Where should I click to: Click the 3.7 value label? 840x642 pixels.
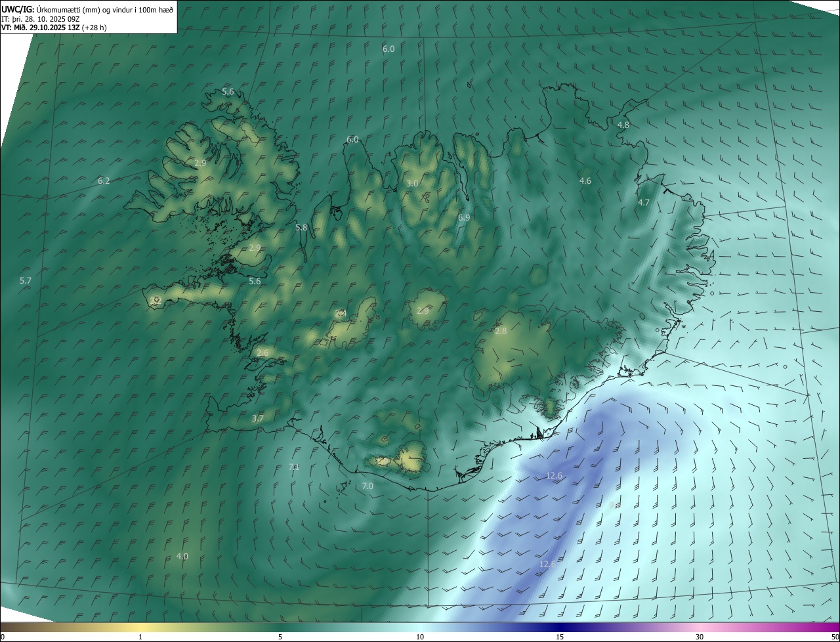[258, 418]
